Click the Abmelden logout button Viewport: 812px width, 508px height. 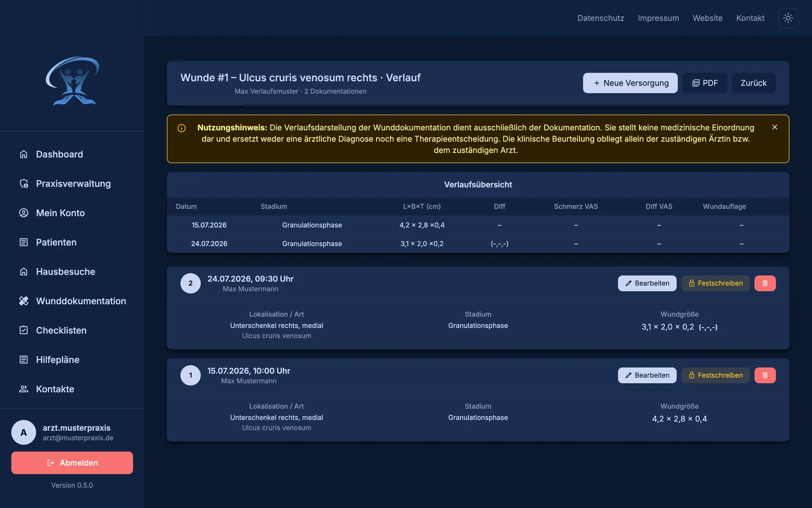click(72, 463)
